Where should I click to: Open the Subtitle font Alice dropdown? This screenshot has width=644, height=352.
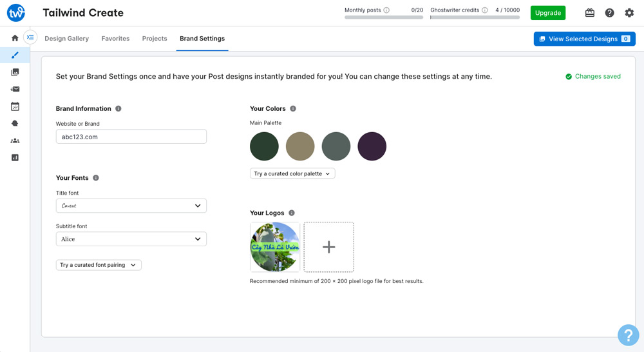131,239
